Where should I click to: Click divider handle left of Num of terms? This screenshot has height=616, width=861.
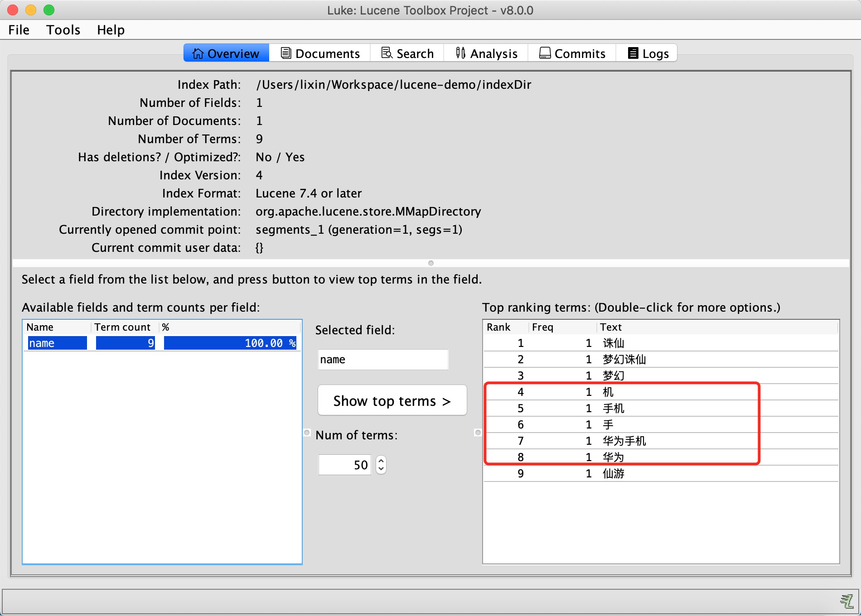(307, 433)
